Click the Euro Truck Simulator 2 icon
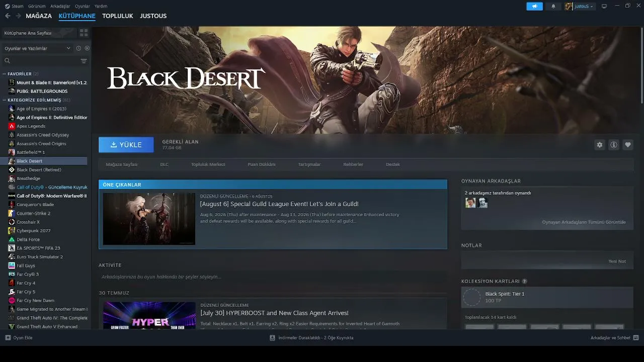This screenshot has height=362, width=644. [12, 257]
